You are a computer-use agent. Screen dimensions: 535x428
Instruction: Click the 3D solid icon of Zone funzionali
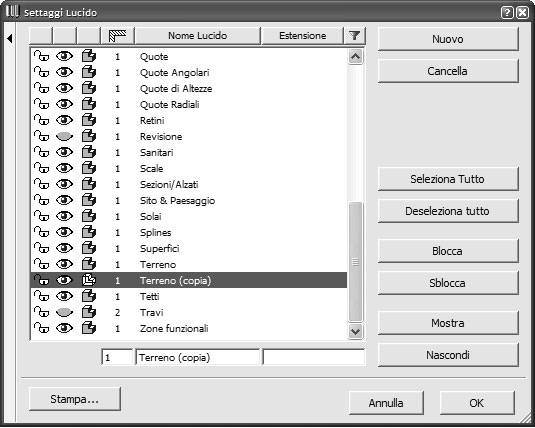point(89,328)
